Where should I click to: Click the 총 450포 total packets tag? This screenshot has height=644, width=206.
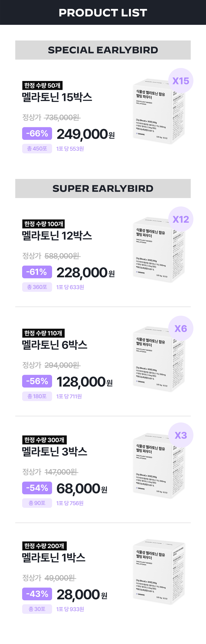[x=37, y=149]
